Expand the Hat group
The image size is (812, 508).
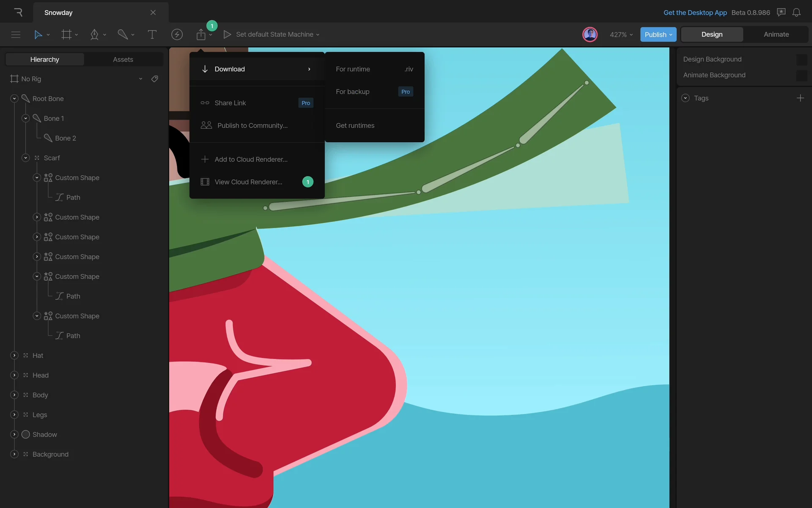pyautogui.click(x=14, y=356)
